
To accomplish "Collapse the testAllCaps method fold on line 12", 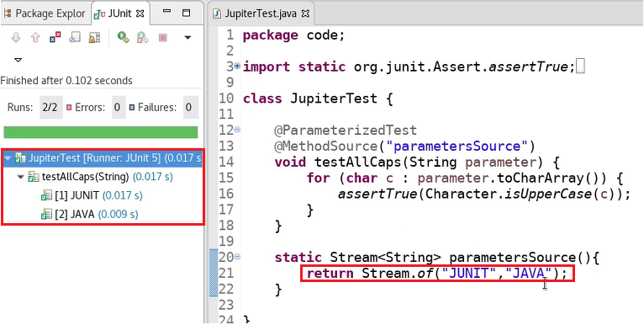I will coord(237,130).
